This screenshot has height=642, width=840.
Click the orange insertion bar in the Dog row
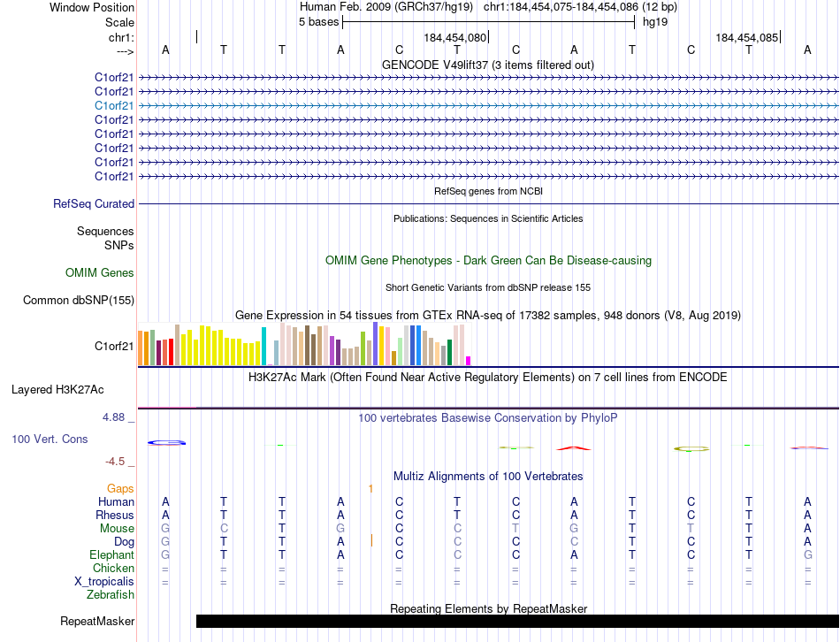pyautogui.click(x=371, y=540)
